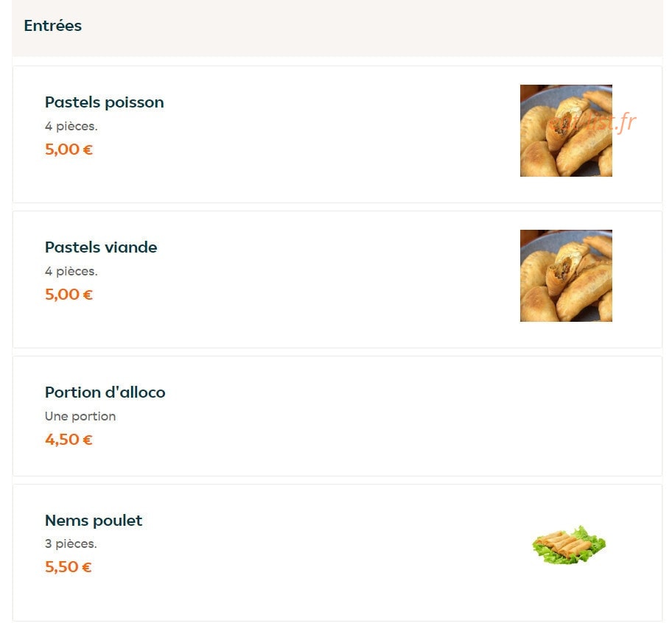The height and width of the screenshot is (623, 672).
Task: Click the 5,00 € price of Pastels viande
Action: (x=69, y=295)
